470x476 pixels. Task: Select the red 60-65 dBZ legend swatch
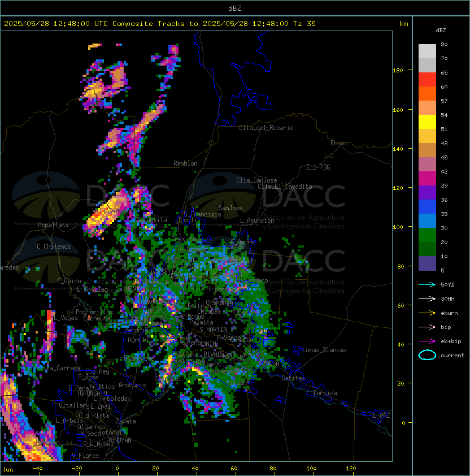427,80
